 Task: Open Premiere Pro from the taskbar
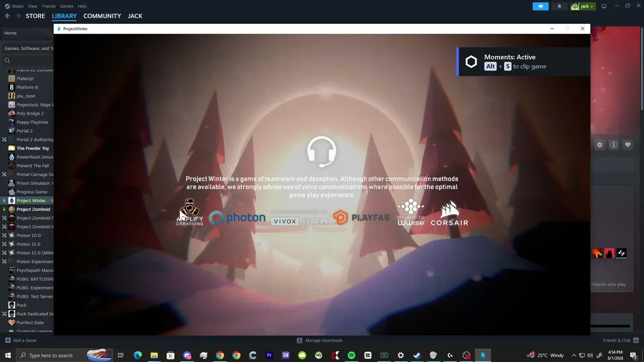coord(269,355)
